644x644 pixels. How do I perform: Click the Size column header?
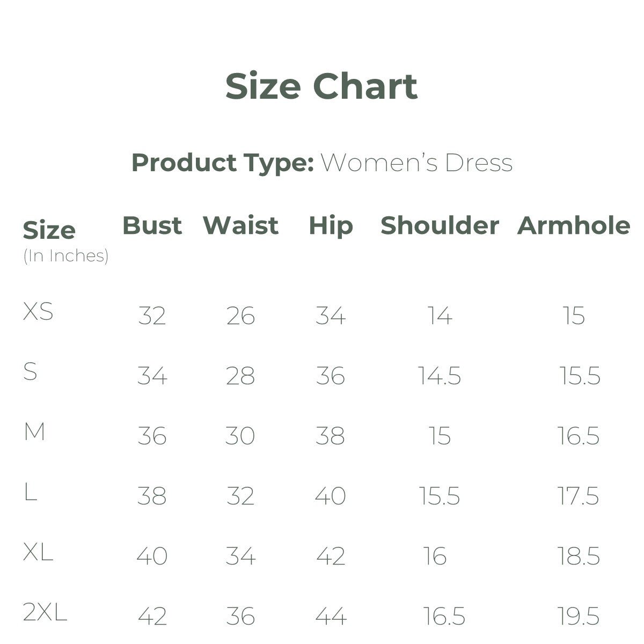click(x=49, y=231)
